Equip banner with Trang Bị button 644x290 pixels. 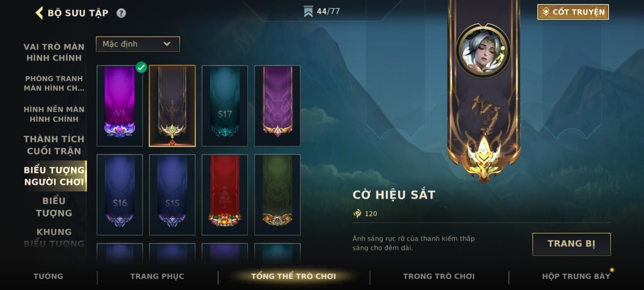tap(572, 244)
